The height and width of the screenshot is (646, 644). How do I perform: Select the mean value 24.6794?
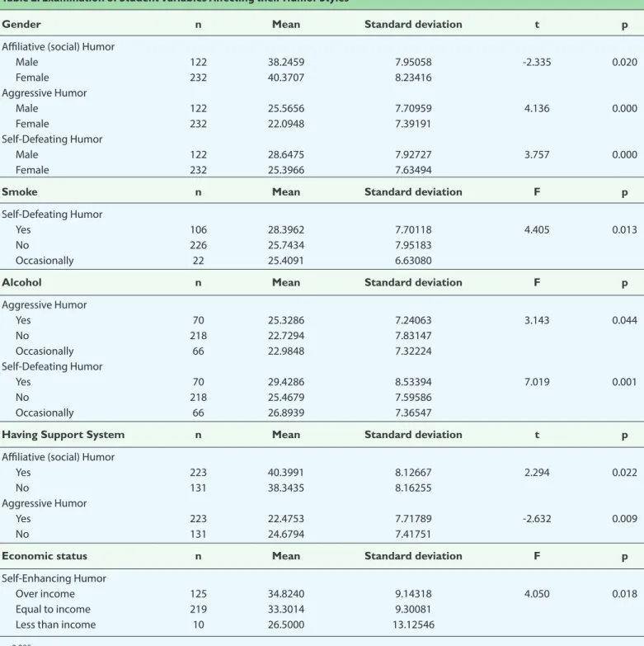[286, 535]
